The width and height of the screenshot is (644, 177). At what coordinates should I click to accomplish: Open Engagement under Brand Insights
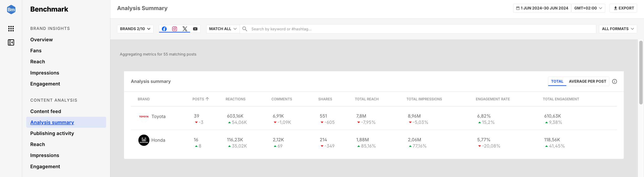(45, 84)
